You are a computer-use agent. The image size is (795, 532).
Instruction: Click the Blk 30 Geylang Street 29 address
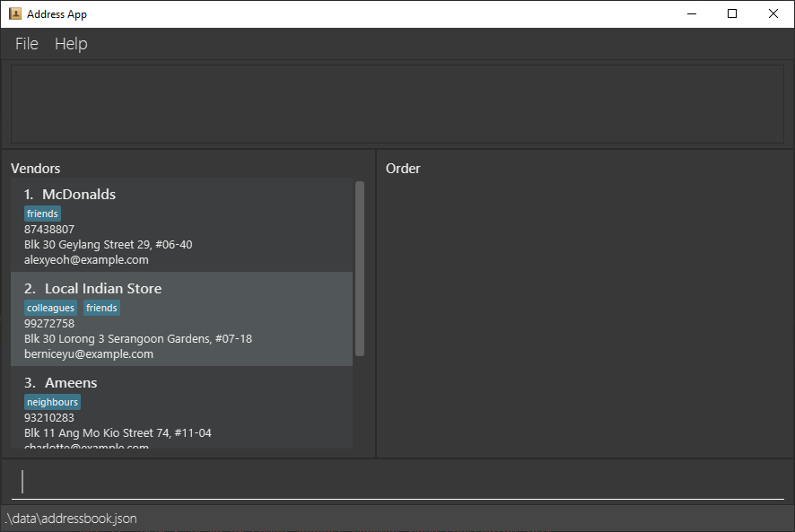click(x=108, y=244)
